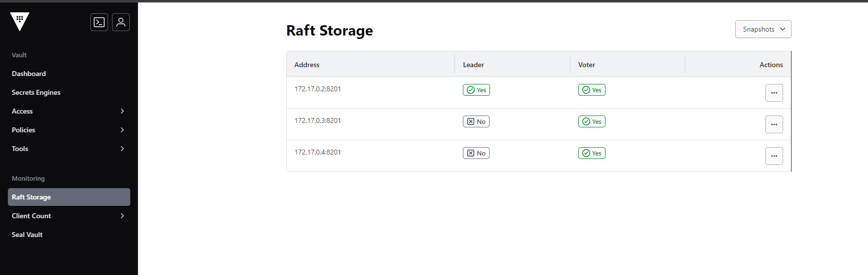
Task: Click the 172.17.0.3:8201 address cell
Action: (318, 120)
